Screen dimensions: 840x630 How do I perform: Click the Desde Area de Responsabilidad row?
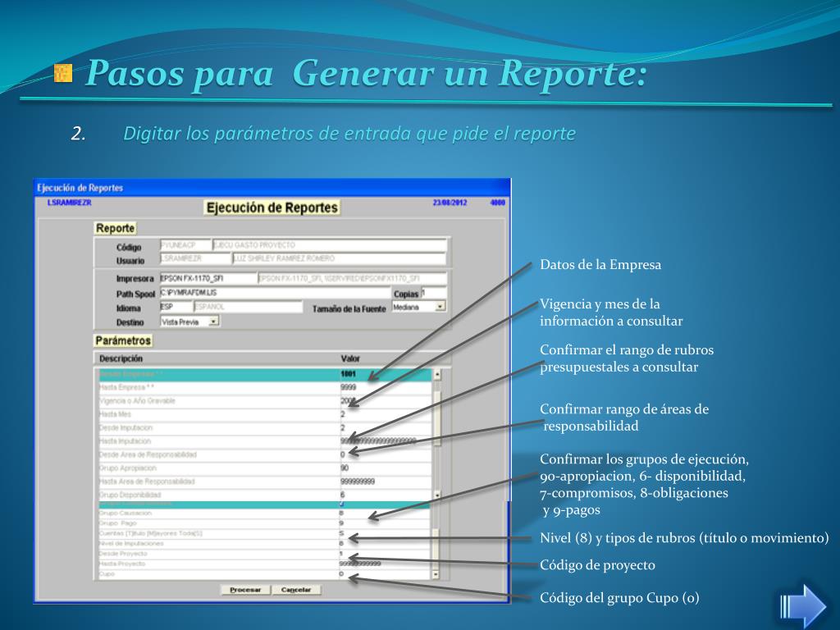click(x=265, y=454)
